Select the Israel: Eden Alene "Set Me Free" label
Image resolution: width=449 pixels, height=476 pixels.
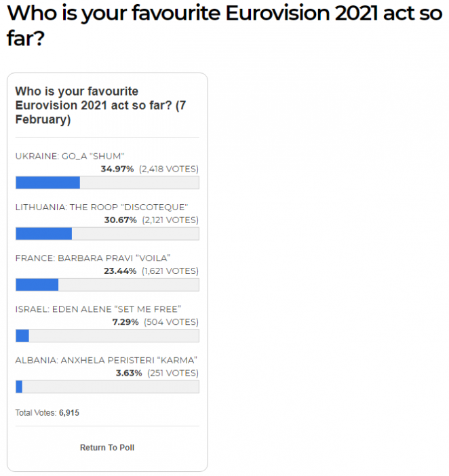click(x=98, y=309)
